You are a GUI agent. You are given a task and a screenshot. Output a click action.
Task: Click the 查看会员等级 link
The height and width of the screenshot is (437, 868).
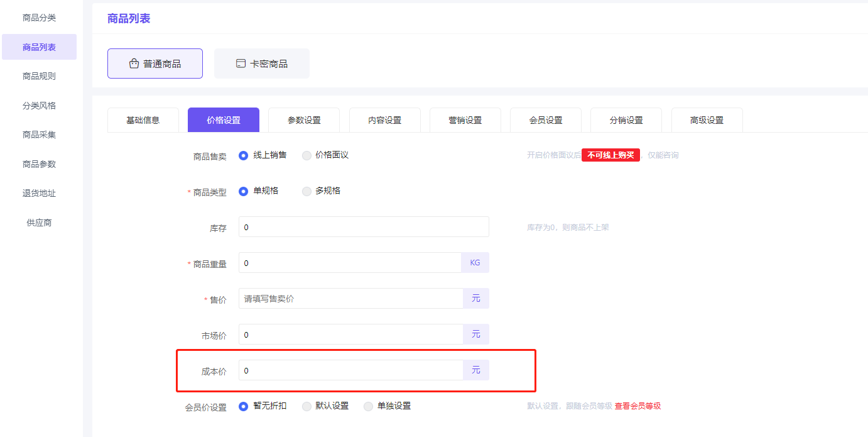point(637,406)
